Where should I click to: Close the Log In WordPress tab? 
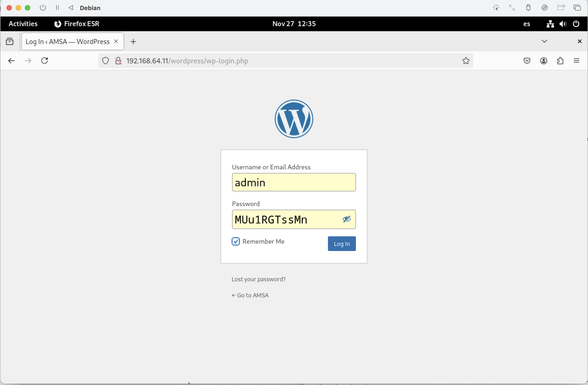tap(116, 41)
